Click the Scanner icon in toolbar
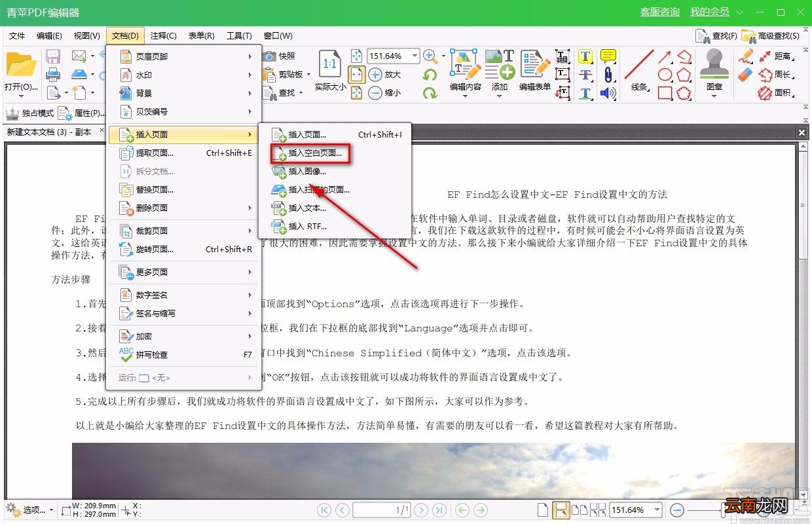 [x=79, y=75]
